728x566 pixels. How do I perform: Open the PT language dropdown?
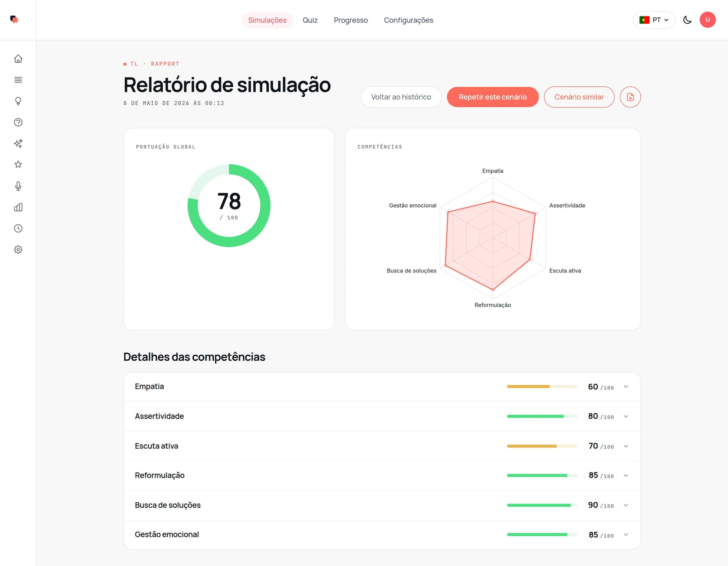(x=654, y=20)
